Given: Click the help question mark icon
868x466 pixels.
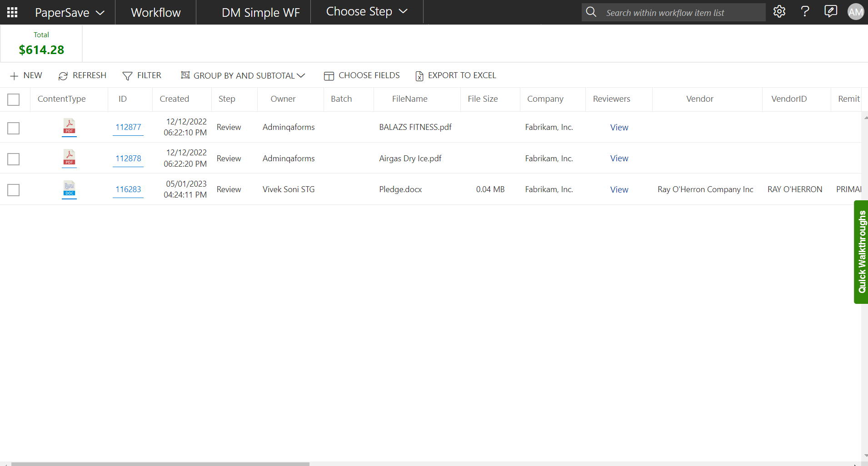Looking at the screenshot, I should tap(805, 12).
